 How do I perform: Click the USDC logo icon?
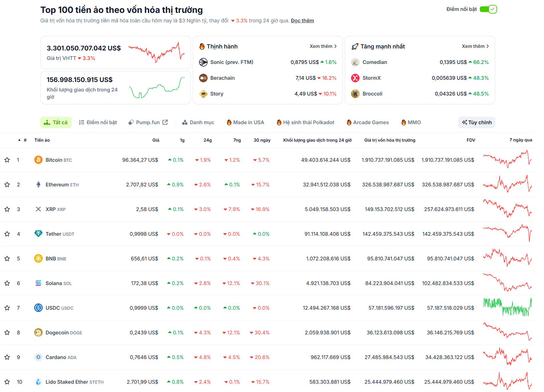38,308
